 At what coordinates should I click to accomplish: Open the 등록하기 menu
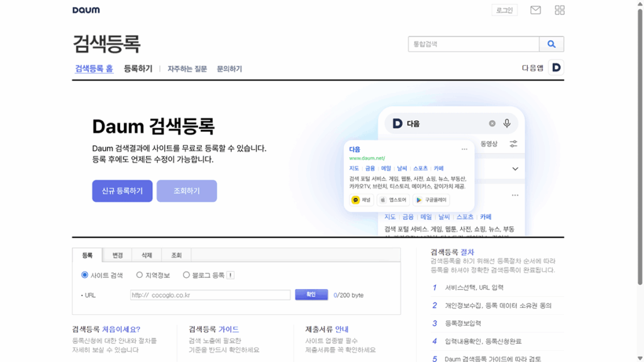coord(138,69)
